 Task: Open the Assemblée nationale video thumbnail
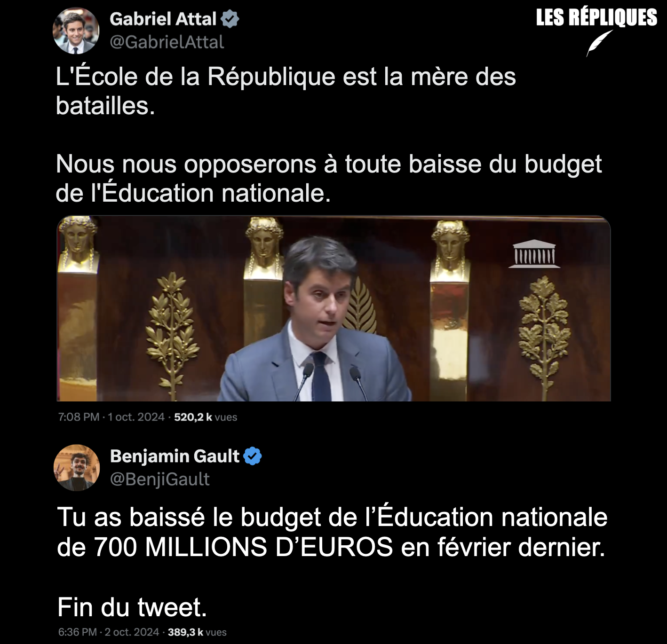333,308
